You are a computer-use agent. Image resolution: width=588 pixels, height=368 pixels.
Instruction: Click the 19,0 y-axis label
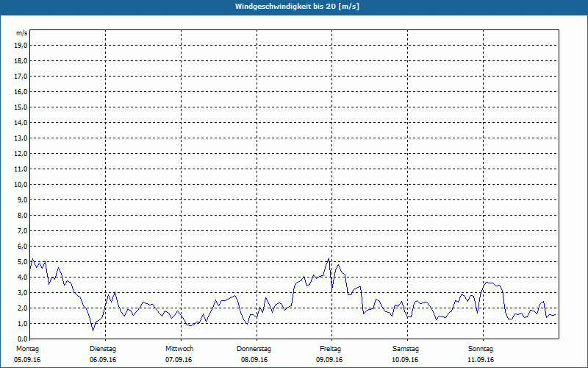[20, 46]
